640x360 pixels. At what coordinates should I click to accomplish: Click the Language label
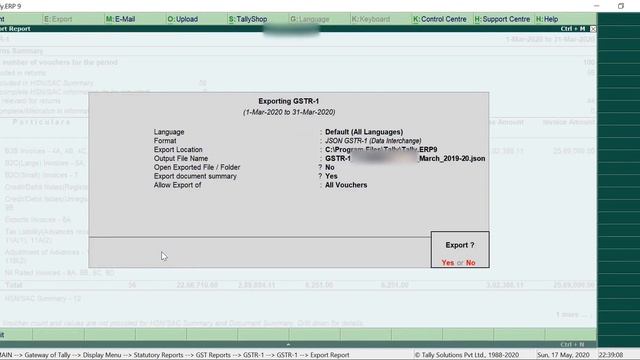pos(169,132)
